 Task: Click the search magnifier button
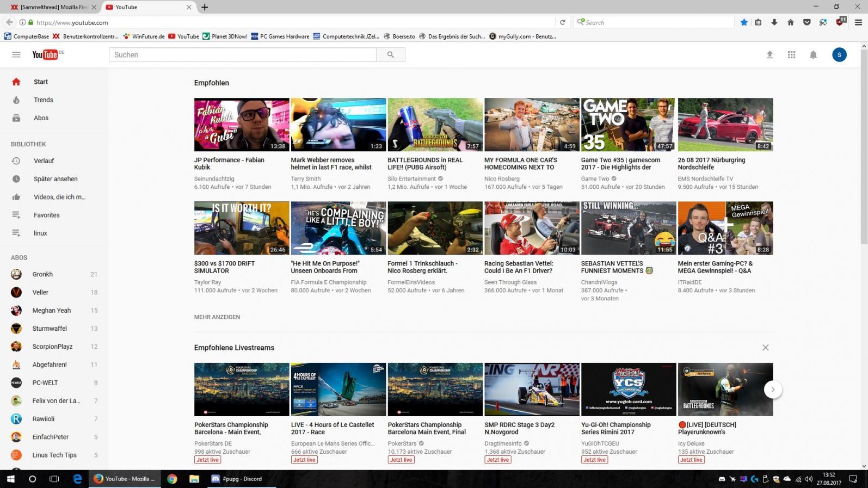[x=390, y=54]
